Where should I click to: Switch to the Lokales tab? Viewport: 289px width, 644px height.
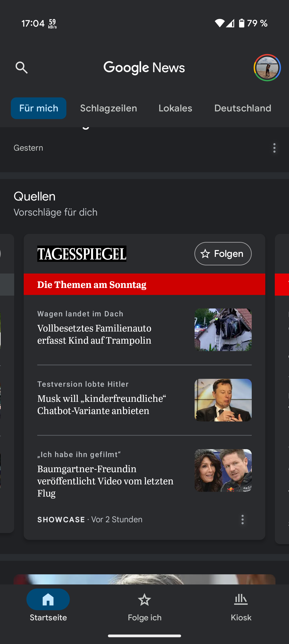click(175, 108)
